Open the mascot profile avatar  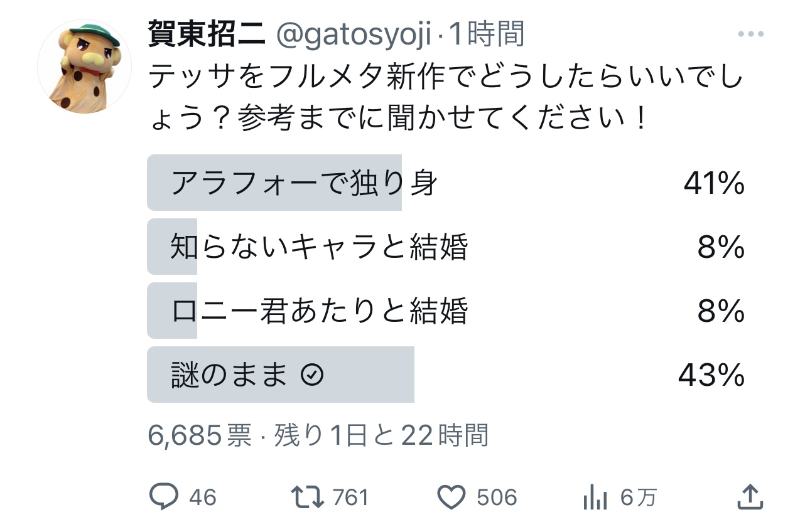click(x=84, y=66)
